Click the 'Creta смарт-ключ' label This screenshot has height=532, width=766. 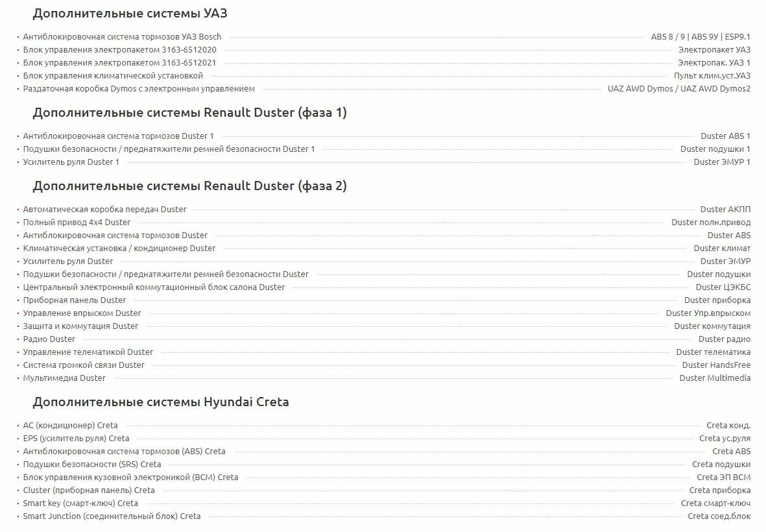[715, 503]
